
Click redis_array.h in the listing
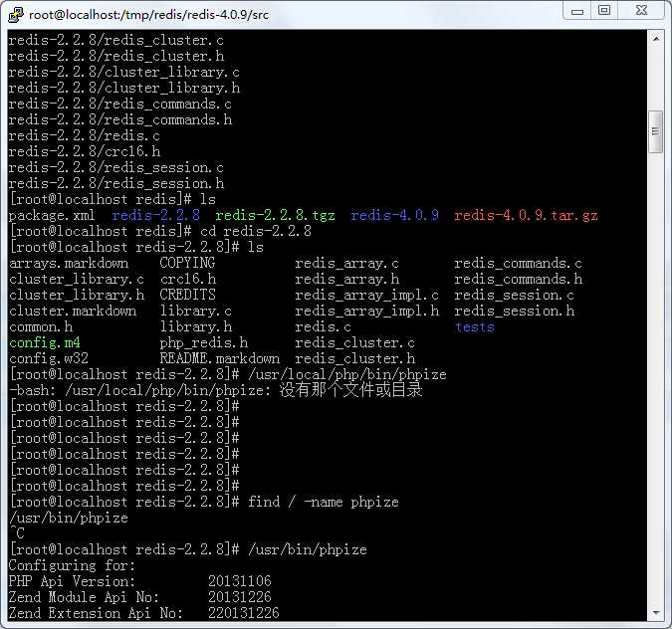pos(346,279)
